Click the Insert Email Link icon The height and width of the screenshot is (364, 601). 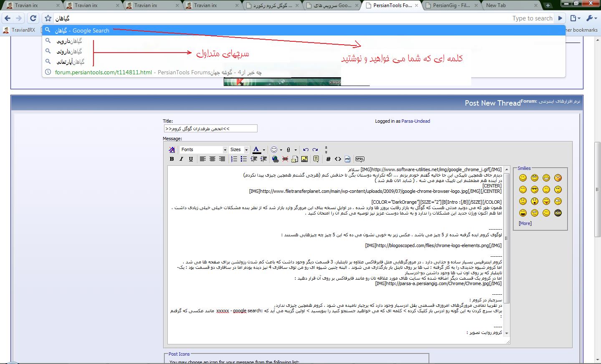(295, 159)
